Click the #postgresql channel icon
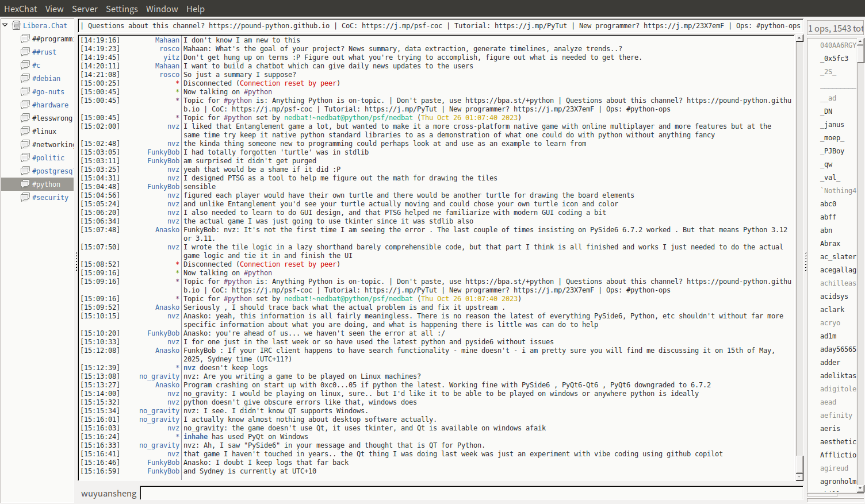The width and height of the screenshot is (865, 504). coord(25,171)
